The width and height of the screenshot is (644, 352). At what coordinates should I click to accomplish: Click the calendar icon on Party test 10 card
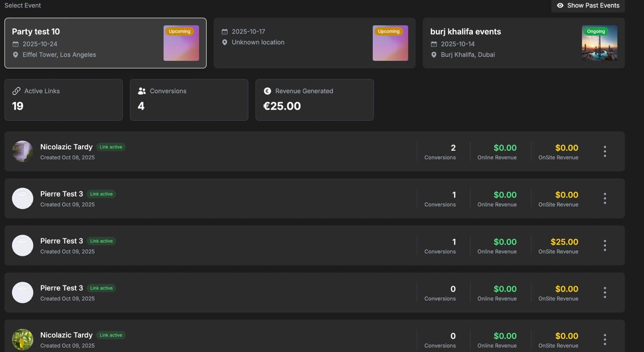click(x=16, y=44)
